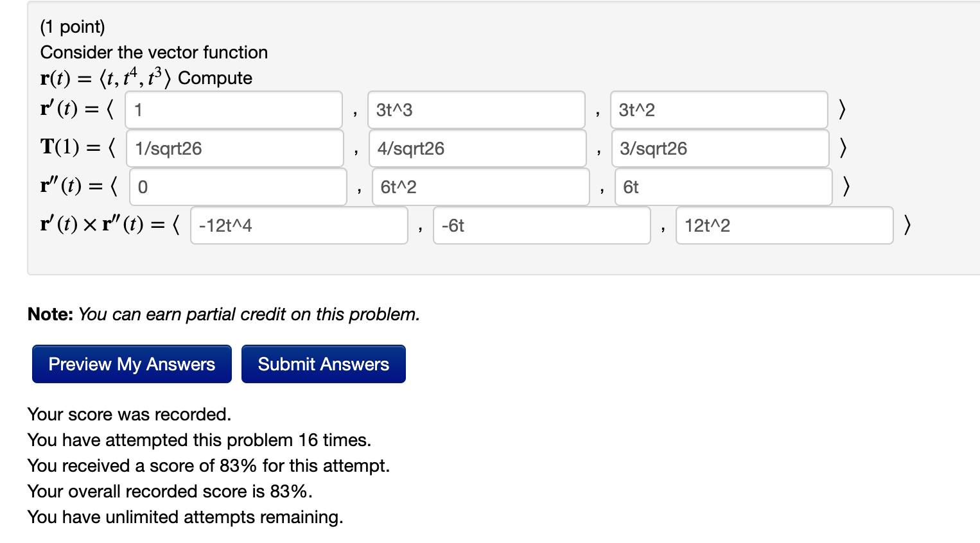This screenshot has width=980, height=543.
Task: Click the field containing 6t
Action: pos(722,187)
